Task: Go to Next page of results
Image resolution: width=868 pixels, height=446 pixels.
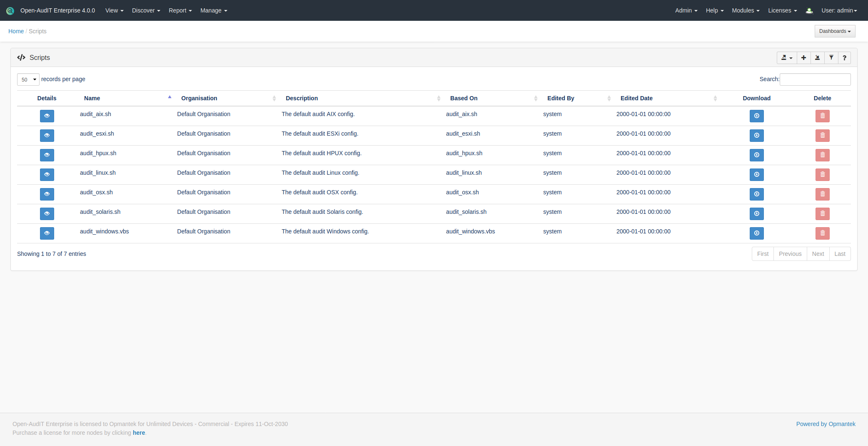Action: pyautogui.click(x=818, y=254)
